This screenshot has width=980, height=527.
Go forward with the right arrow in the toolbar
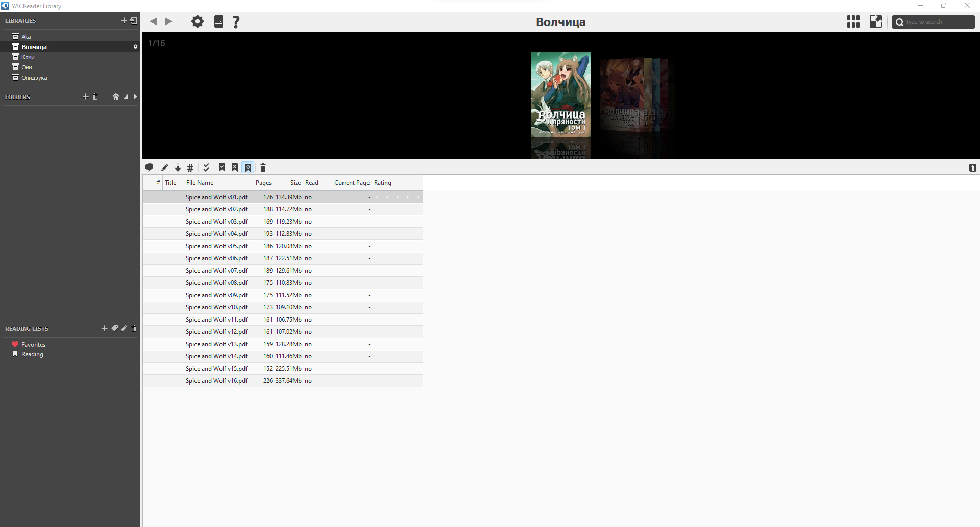[x=168, y=21]
